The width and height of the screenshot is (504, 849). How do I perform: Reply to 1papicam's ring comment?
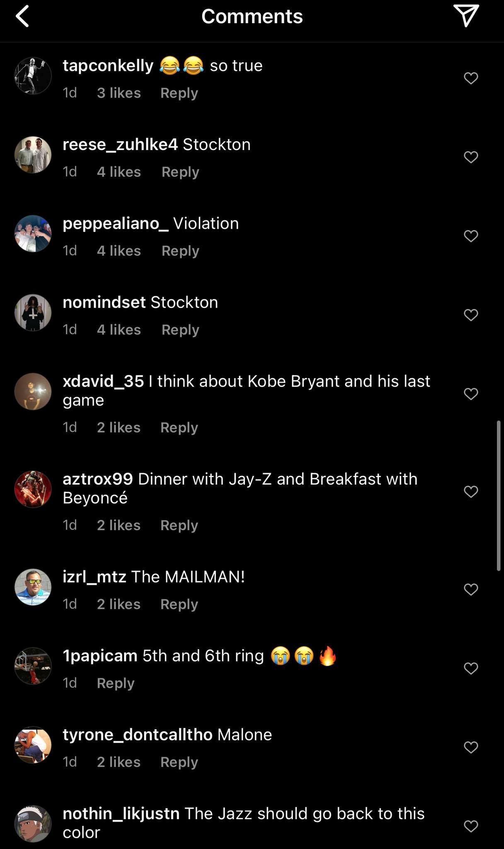click(x=116, y=683)
